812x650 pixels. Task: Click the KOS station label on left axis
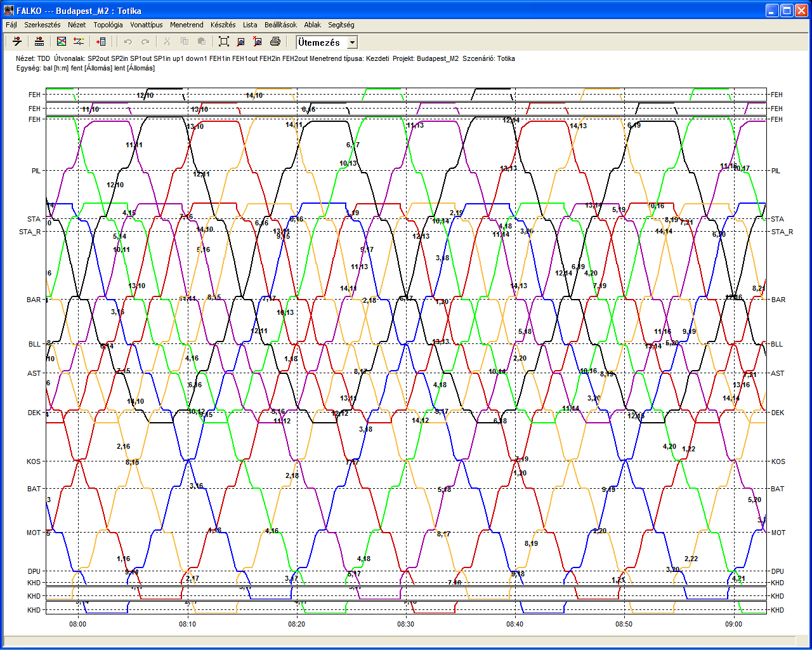pos(34,461)
